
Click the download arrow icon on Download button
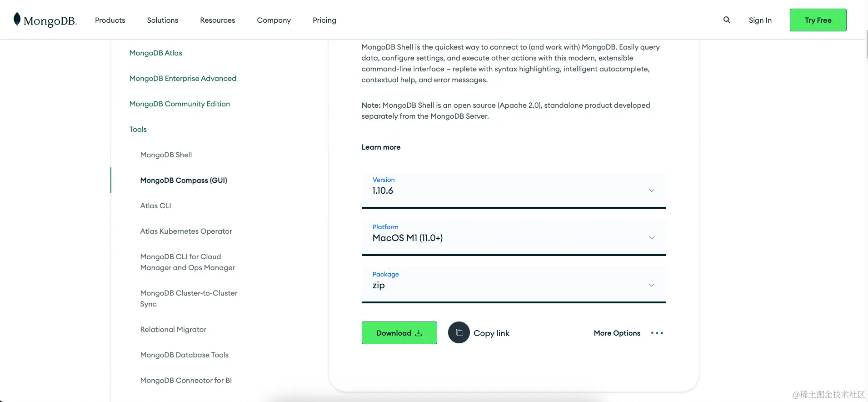418,333
